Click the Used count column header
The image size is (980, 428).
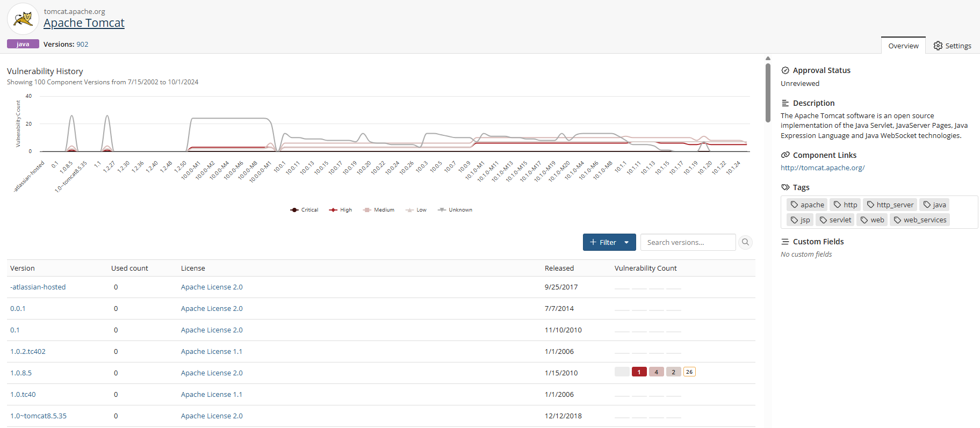click(129, 268)
